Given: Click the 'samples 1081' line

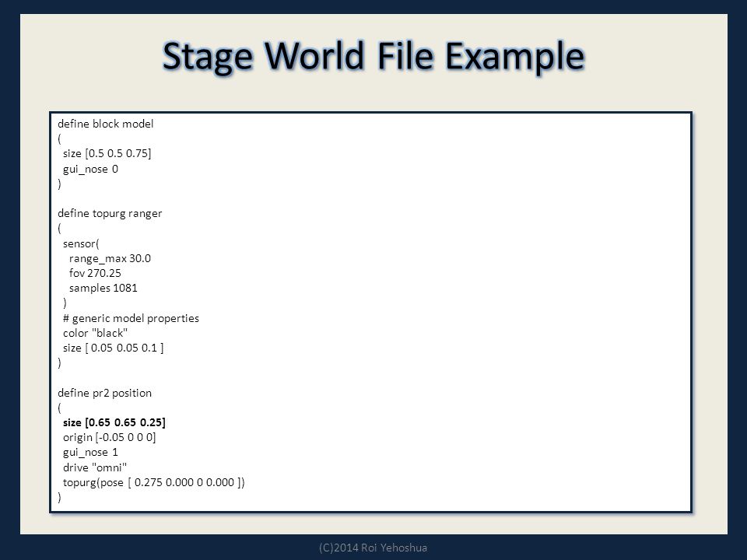Looking at the screenshot, I should pos(103,288).
